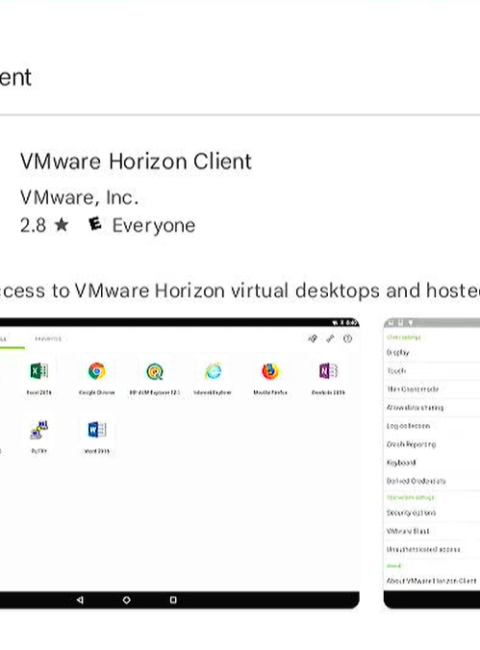The height and width of the screenshot is (650, 480).
Task: Tap the Android back navigation icon
Action: click(x=80, y=600)
